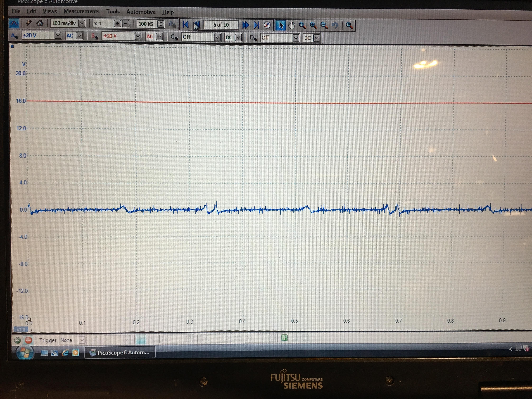Screen dimensions: 532x399
Task: Click the auto setup lightning icon
Action: (29, 23)
